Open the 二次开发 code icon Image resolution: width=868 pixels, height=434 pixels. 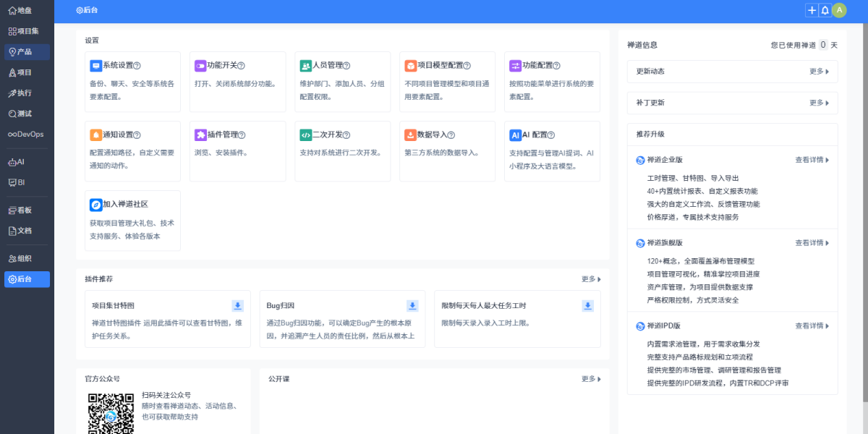coord(305,135)
